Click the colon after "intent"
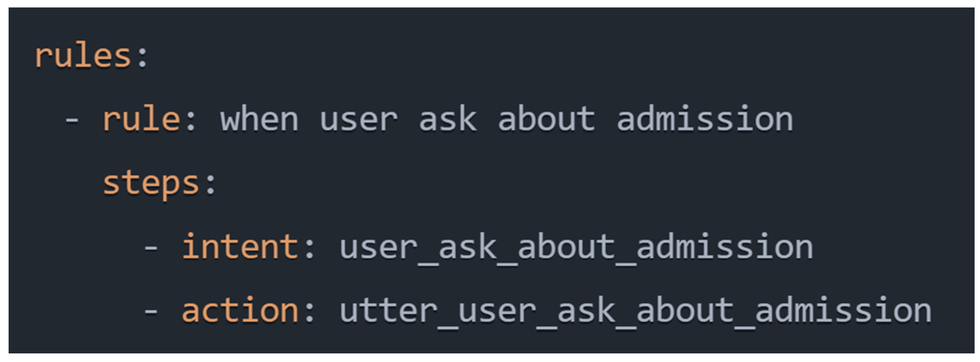Image resolution: width=980 pixels, height=362 pixels. click(310, 249)
